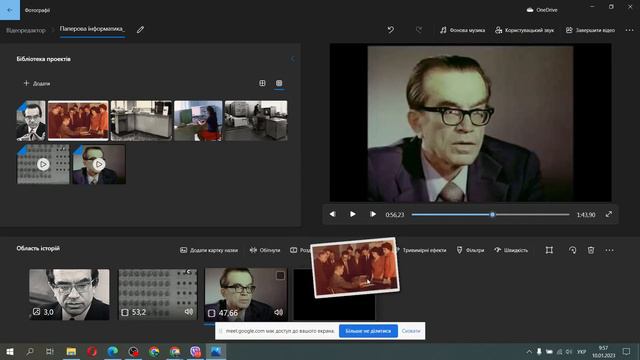Select the punched-card video clip in library
Screen dimensions: 640x360
click(x=43, y=164)
